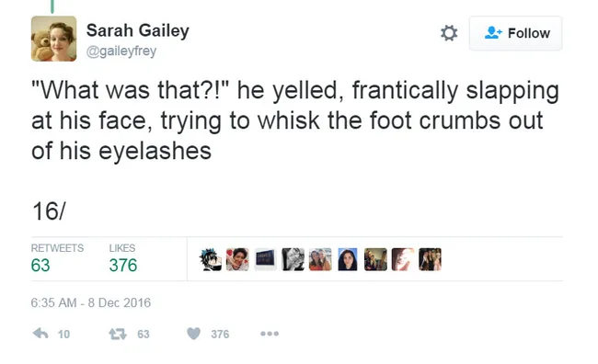Image resolution: width=598 pixels, height=364 pixels.
Task: Follow Sarah Gailey
Action: click(x=515, y=33)
